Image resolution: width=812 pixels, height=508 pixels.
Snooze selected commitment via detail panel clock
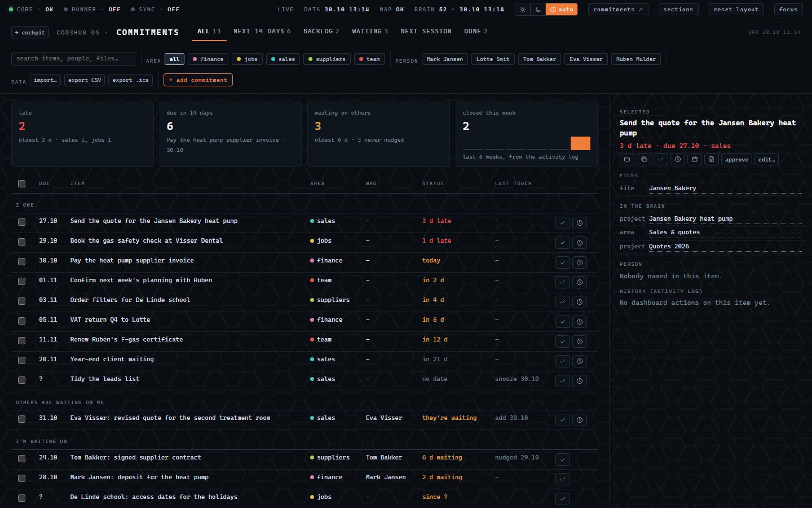(x=678, y=160)
